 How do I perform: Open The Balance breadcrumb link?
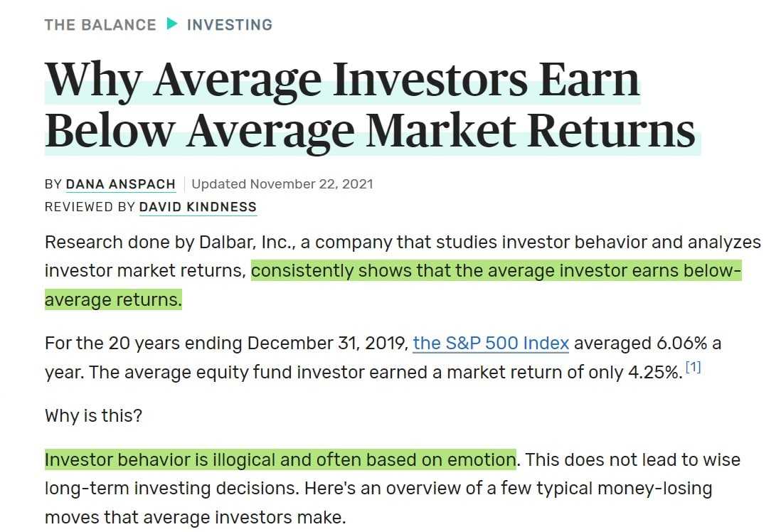pos(100,25)
